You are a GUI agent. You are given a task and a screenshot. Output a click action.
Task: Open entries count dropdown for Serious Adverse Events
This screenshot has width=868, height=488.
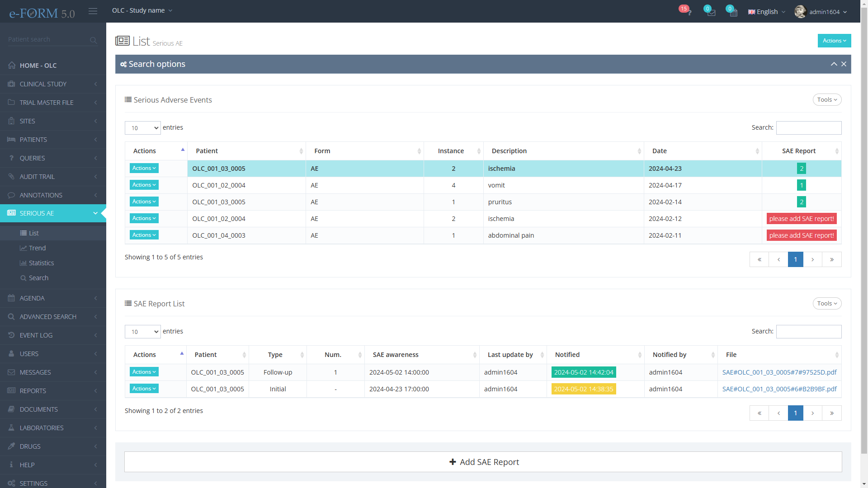[142, 128]
